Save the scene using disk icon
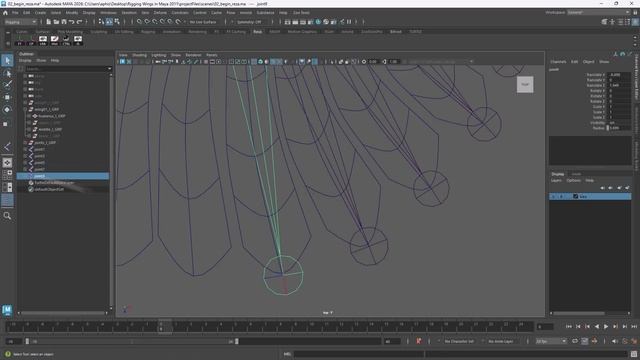This screenshot has width=640, height=360. 64,22
